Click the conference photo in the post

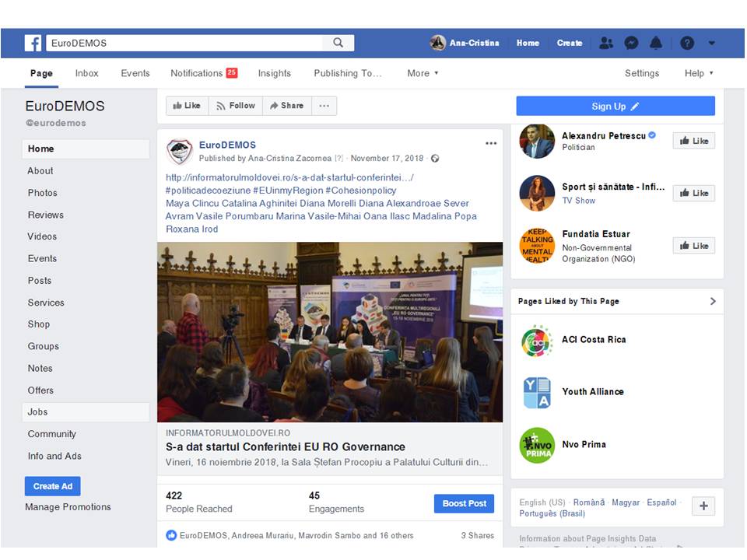[330, 332]
